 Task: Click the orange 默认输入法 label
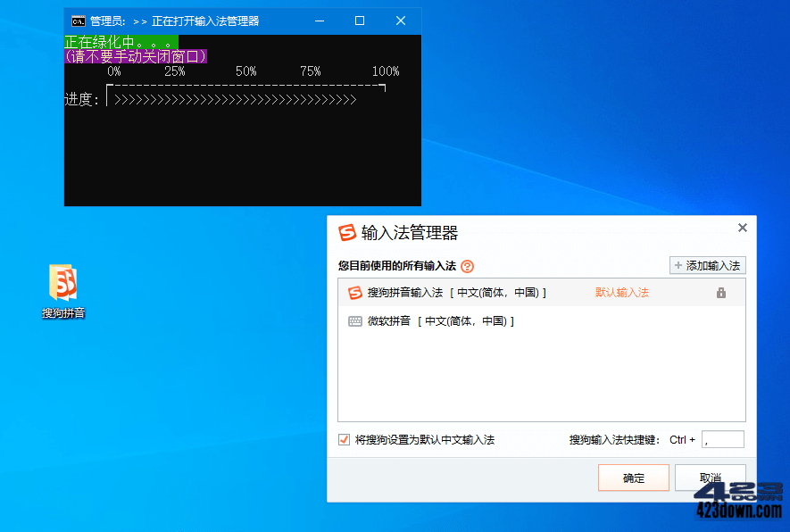[x=620, y=292]
